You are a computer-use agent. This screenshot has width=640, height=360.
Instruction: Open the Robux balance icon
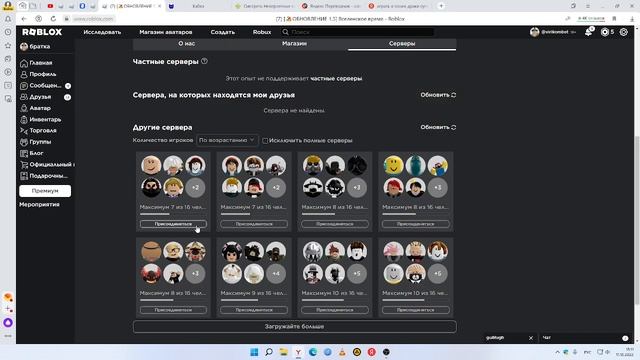click(604, 32)
